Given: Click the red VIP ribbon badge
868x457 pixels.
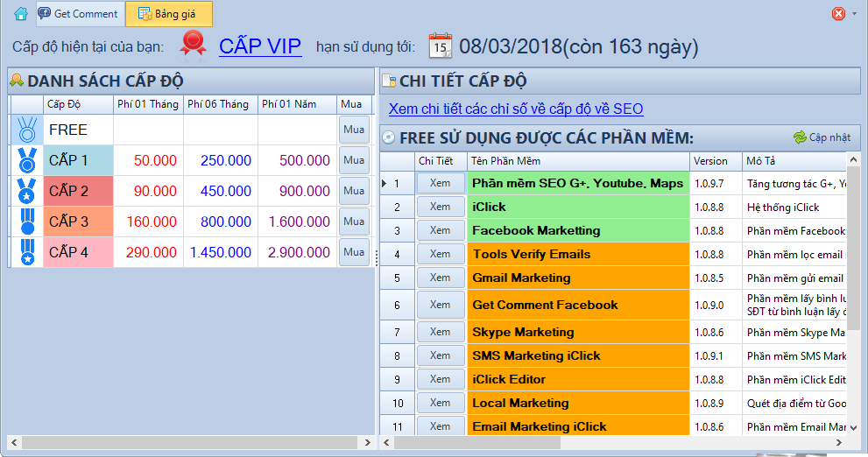Looking at the screenshot, I should (x=194, y=45).
